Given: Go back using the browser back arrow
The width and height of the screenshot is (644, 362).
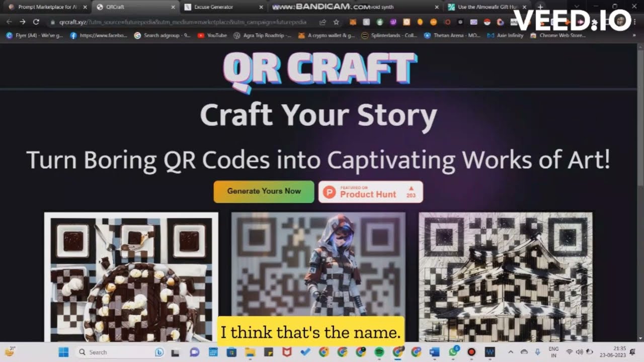Looking at the screenshot, I should (x=9, y=22).
